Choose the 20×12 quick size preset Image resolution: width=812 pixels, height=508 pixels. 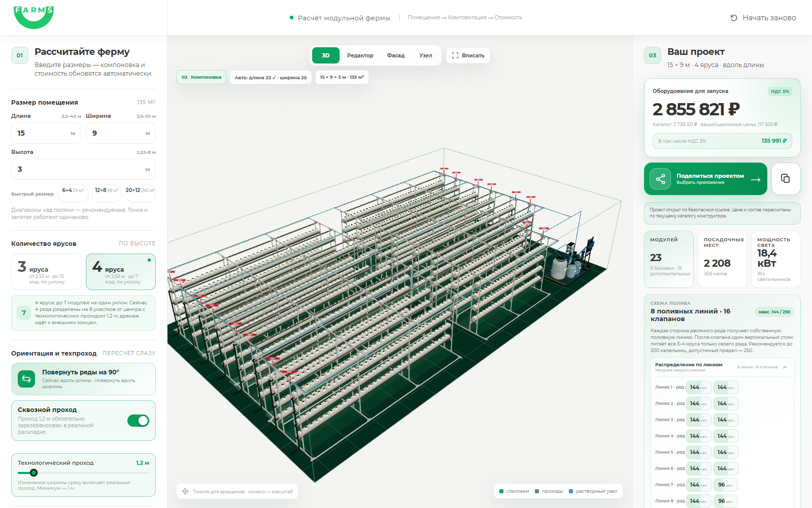(140, 194)
